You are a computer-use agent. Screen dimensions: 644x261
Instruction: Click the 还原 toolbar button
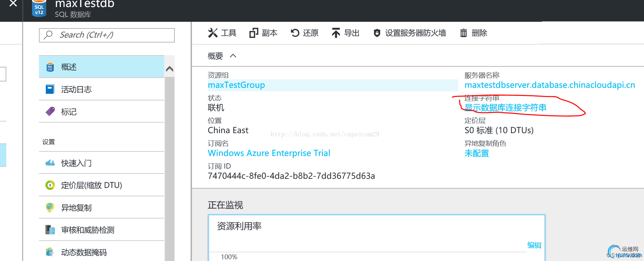[304, 33]
